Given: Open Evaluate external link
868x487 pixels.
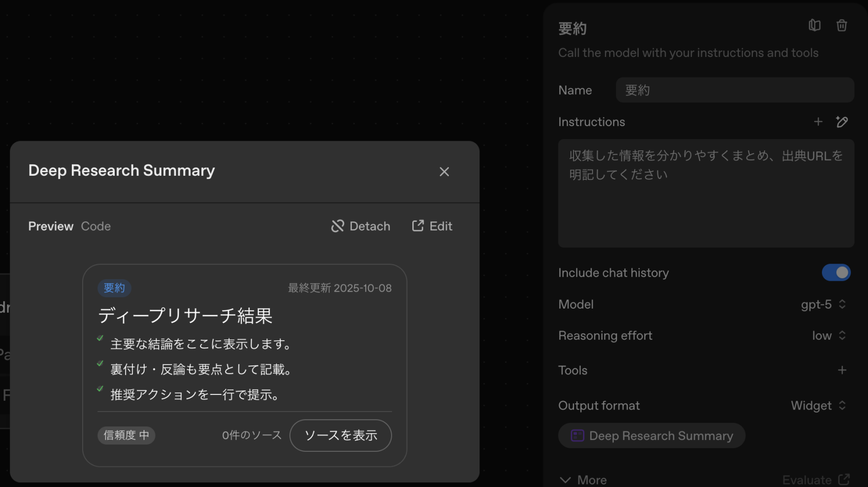Looking at the screenshot, I should click(816, 480).
